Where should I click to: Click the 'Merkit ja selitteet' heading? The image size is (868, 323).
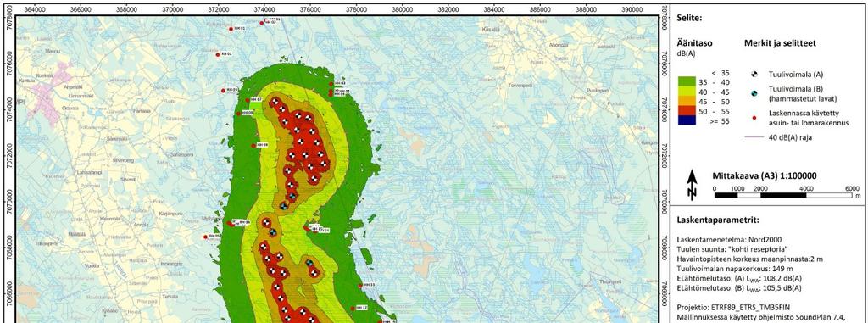coord(779,42)
